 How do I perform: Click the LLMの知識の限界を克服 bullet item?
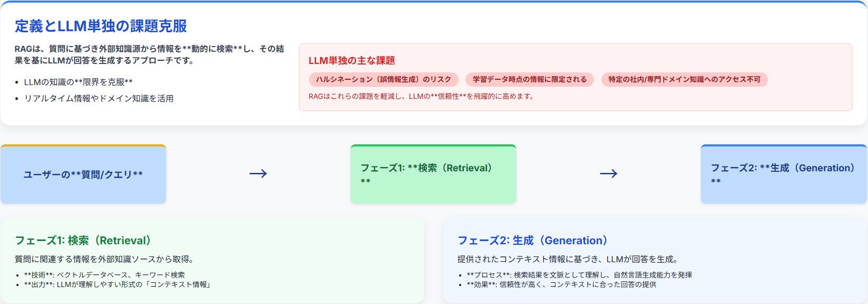[78, 82]
